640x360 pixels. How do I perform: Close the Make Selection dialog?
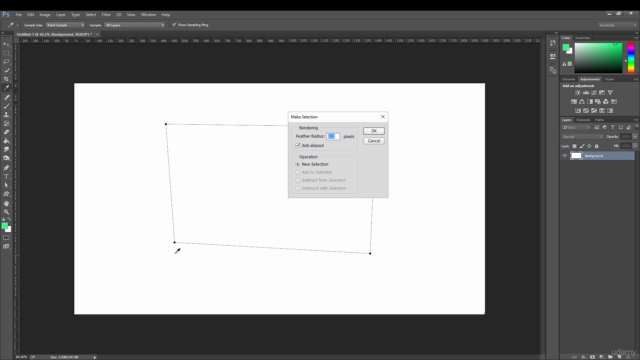(x=383, y=117)
